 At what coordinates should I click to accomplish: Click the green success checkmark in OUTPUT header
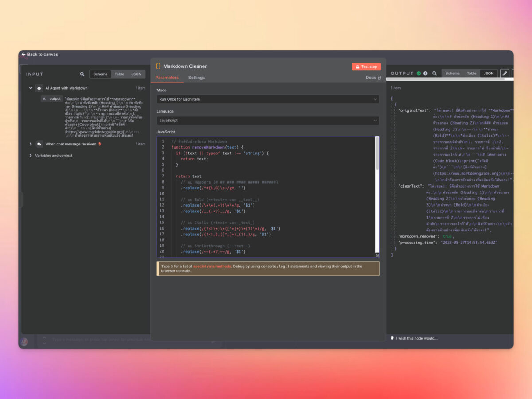click(419, 74)
